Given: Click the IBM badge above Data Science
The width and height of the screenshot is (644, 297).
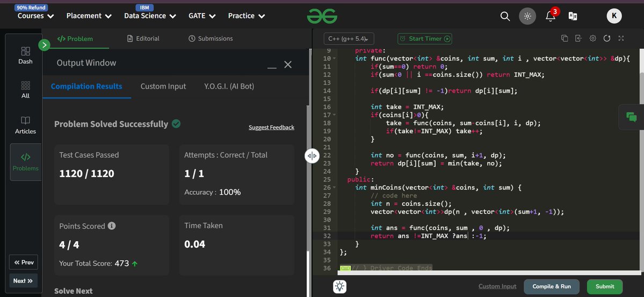Looking at the screenshot, I should point(144,8).
